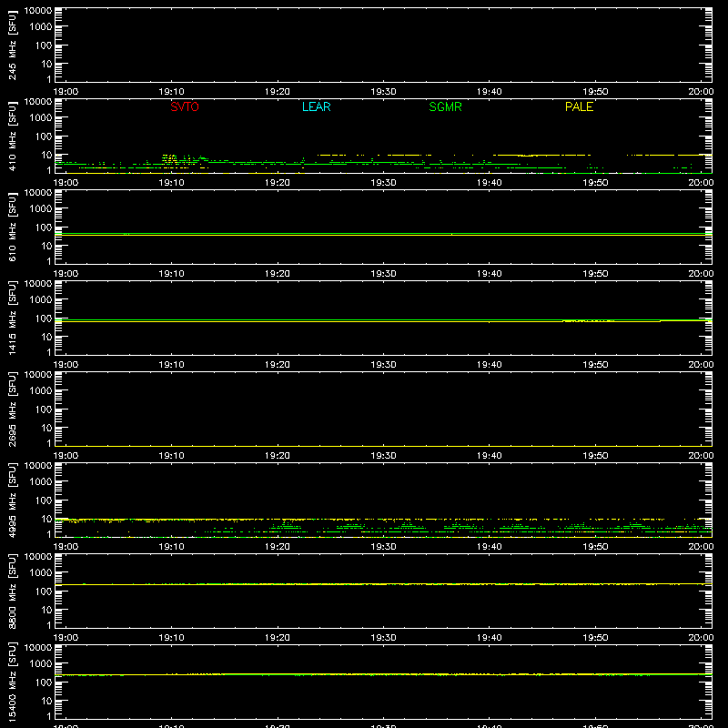Click the flux trace line in 8800 MHz plot

click(383, 584)
